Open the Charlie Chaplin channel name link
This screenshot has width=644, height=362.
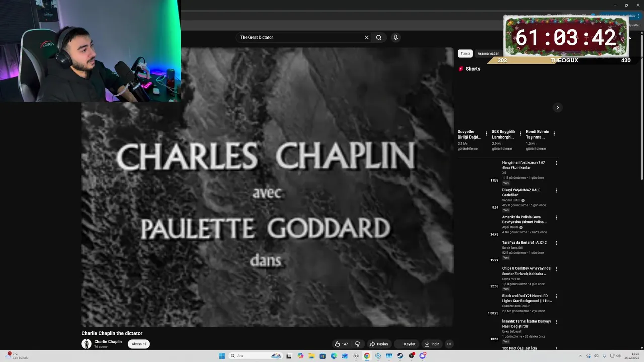108,342
